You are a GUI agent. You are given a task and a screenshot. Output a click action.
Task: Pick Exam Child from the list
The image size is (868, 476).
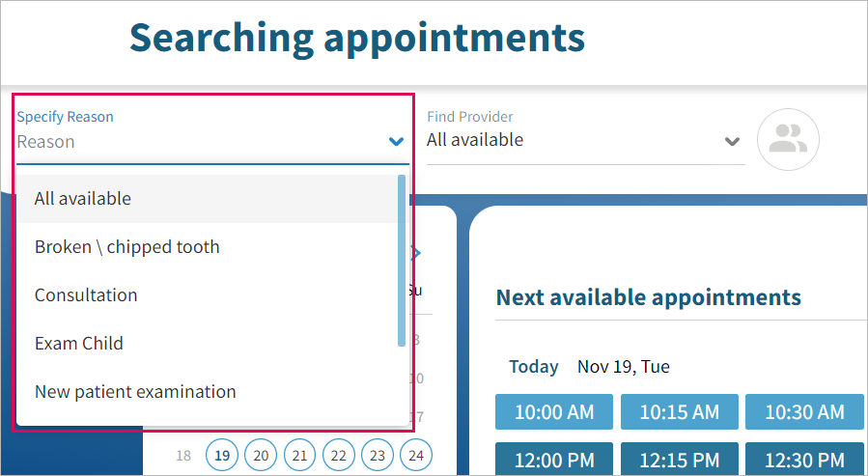pyautogui.click(x=79, y=344)
